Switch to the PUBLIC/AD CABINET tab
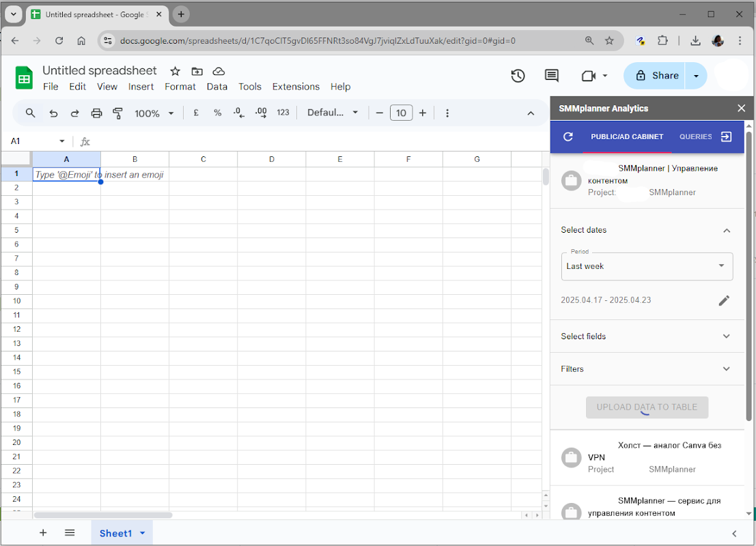 627,137
